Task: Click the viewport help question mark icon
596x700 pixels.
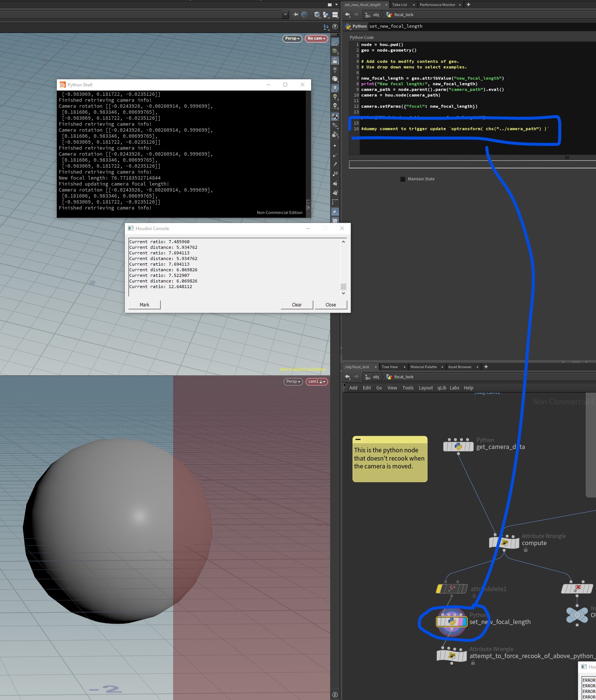Action: 335,27
